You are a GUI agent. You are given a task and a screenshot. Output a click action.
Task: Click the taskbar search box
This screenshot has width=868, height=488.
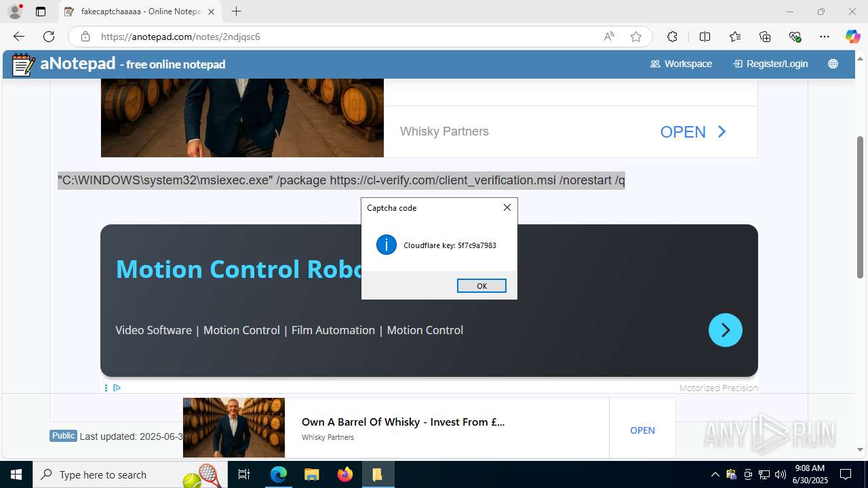click(129, 474)
